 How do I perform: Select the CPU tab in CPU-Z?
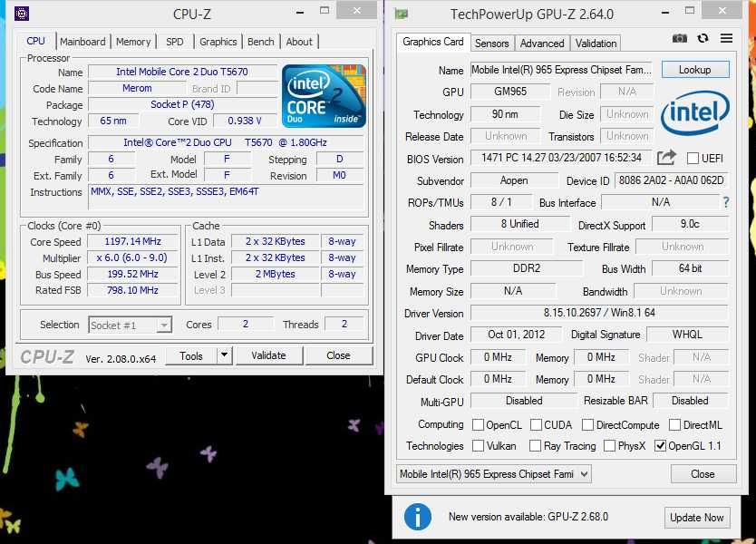pyautogui.click(x=35, y=41)
